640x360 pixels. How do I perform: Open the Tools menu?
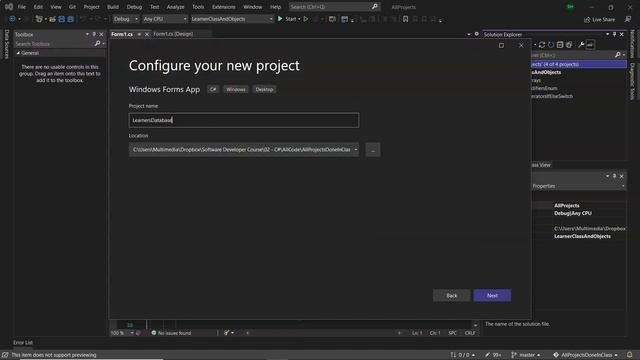198,7
